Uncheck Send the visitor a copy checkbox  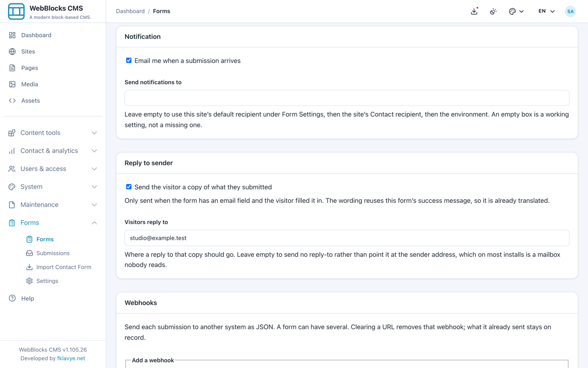[129, 187]
